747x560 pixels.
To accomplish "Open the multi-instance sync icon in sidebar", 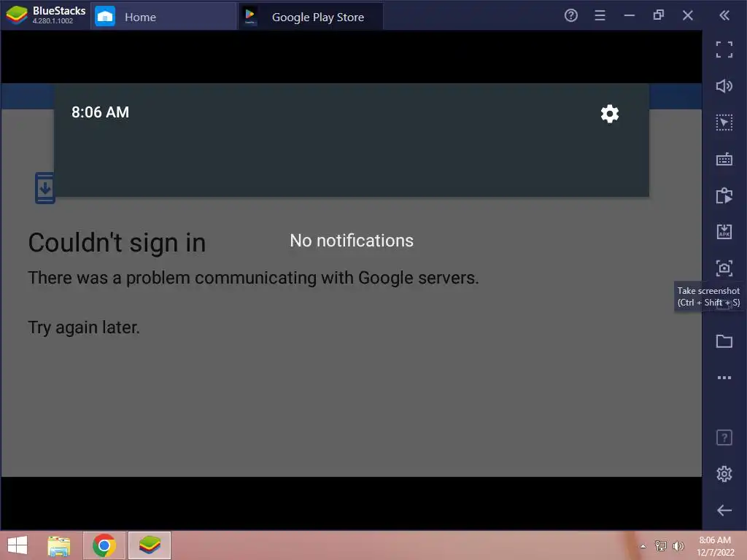I will click(724, 195).
